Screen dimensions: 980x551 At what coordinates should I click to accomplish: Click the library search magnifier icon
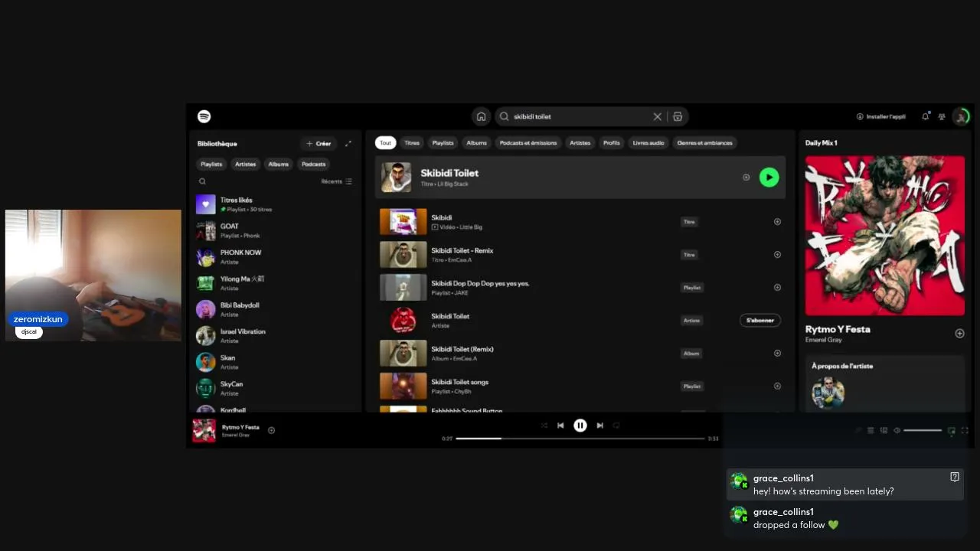(202, 181)
